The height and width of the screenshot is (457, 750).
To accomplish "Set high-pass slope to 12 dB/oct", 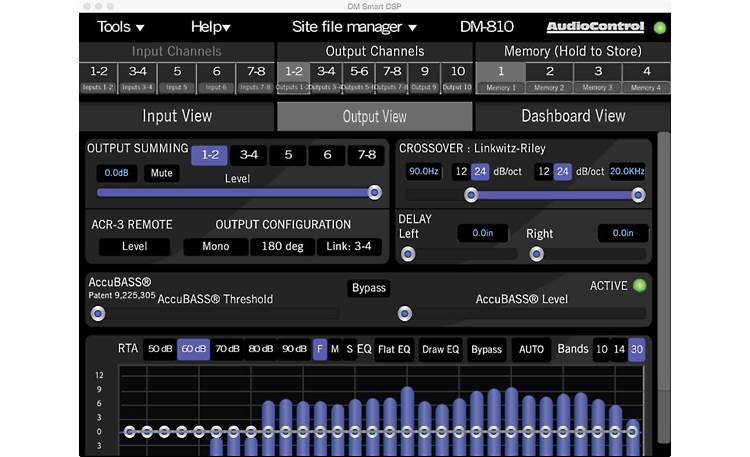I will tap(461, 171).
